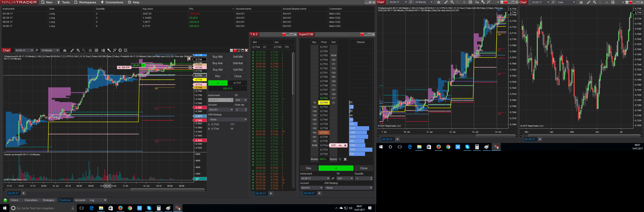Open the 15 Minute interval dropdown
The image size is (644, 212).
(x=50, y=50)
